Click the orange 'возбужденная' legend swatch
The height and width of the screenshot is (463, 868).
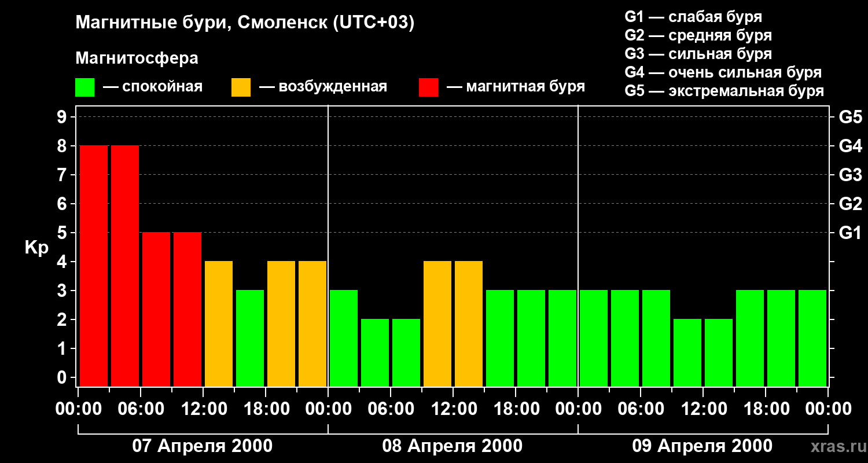tap(241, 87)
